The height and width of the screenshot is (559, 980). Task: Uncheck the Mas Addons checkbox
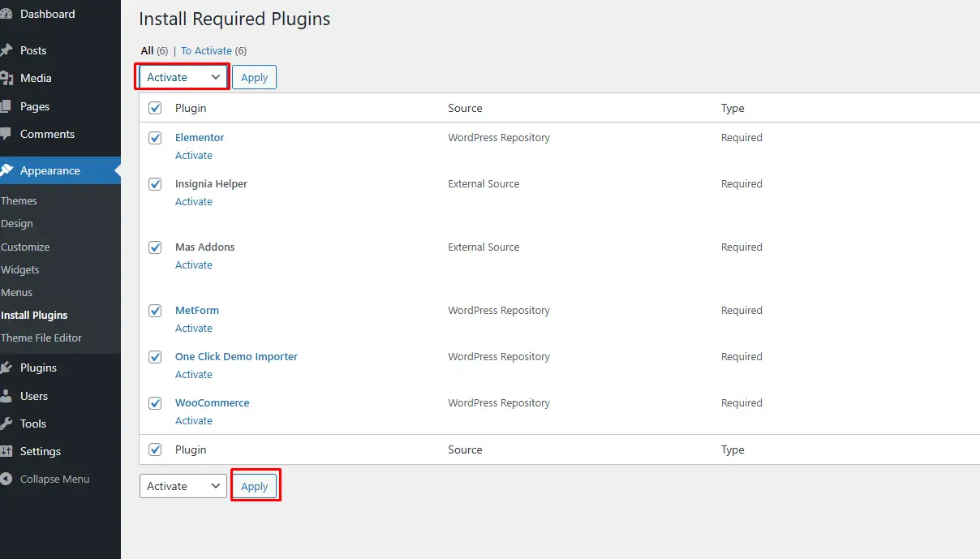155,247
